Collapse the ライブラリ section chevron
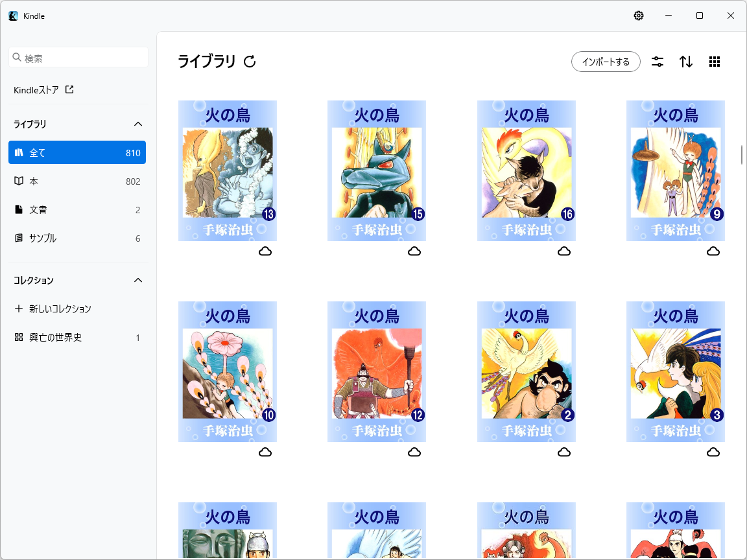 pyautogui.click(x=138, y=124)
